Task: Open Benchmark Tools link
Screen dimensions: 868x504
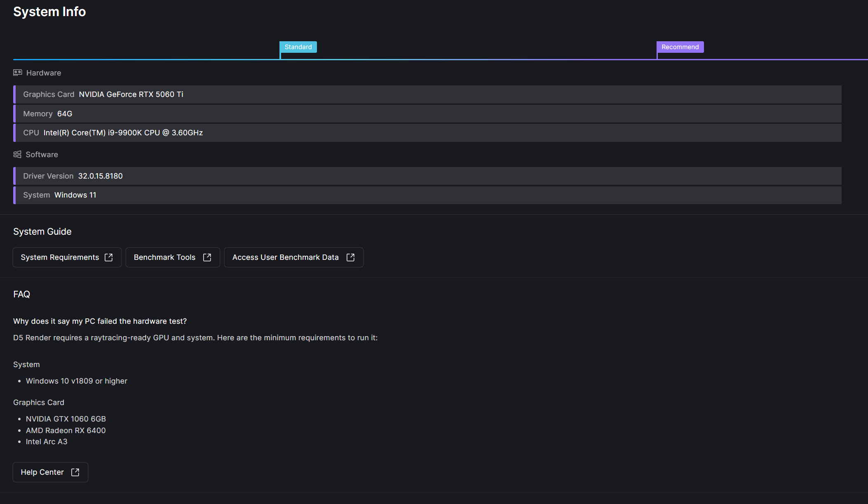Action: [x=165, y=257]
